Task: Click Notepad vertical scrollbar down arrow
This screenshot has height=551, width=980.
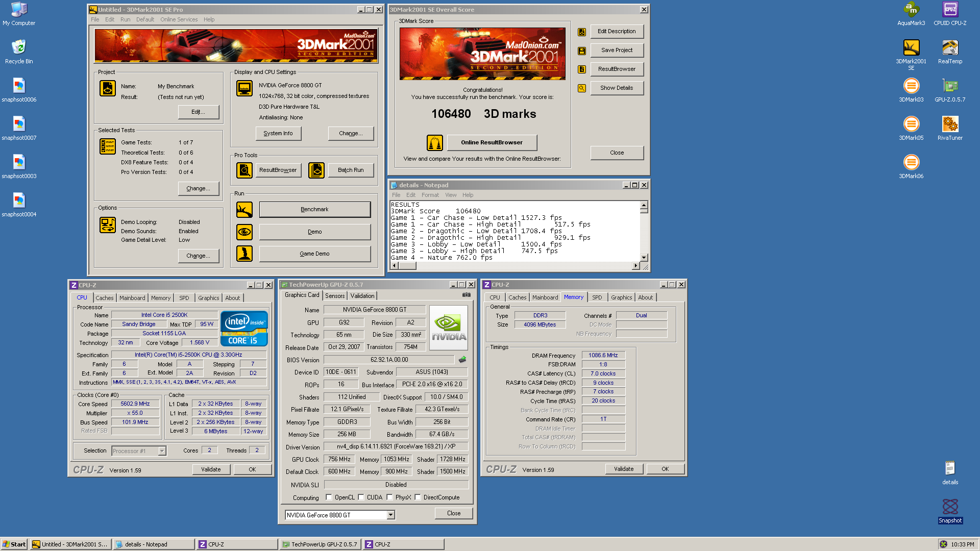Action: (644, 258)
